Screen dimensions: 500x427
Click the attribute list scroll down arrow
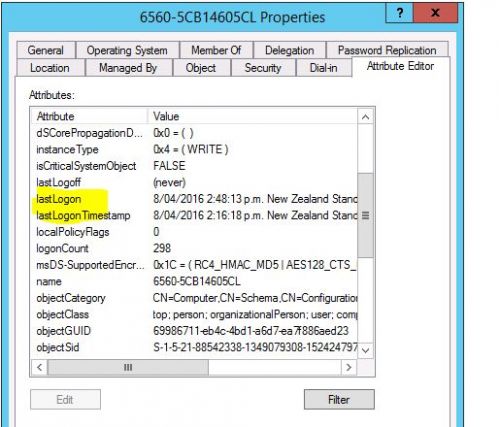tap(365, 350)
